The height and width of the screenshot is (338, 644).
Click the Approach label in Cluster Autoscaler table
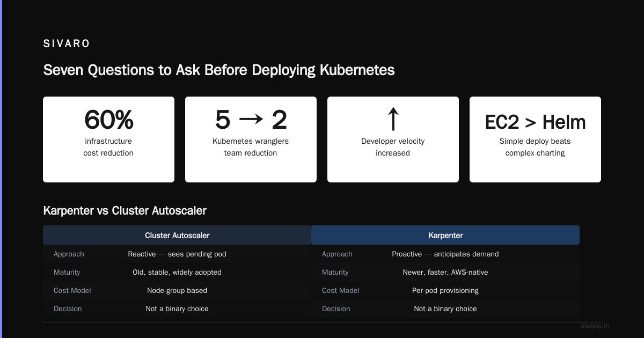click(x=69, y=254)
